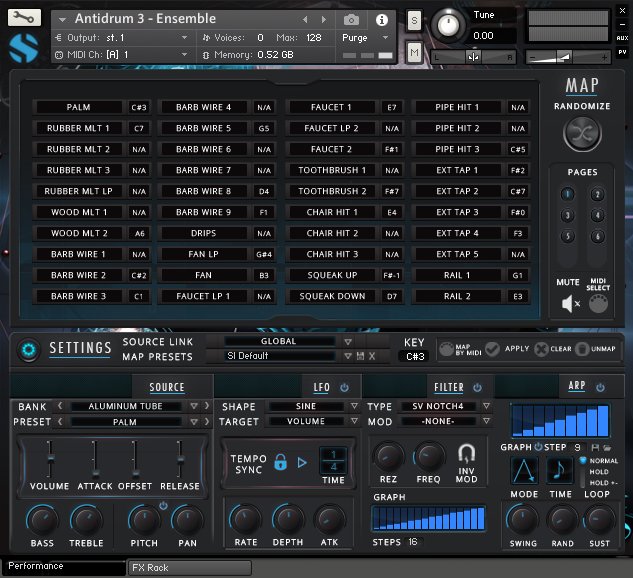The width and height of the screenshot is (633, 578).
Task: Open the Kontakt wrench settings icon
Action: [23, 17]
